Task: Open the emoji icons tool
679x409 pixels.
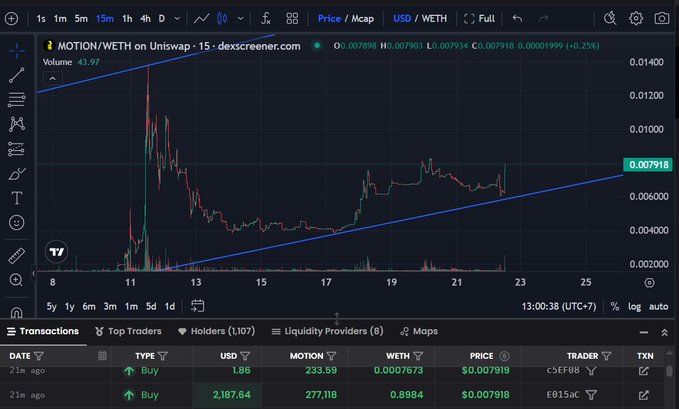Action: (x=17, y=223)
